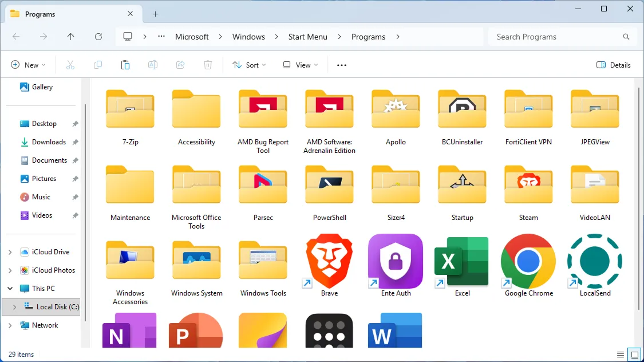Expand This PC in the sidebar

pyautogui.click(x=10, y=288)
